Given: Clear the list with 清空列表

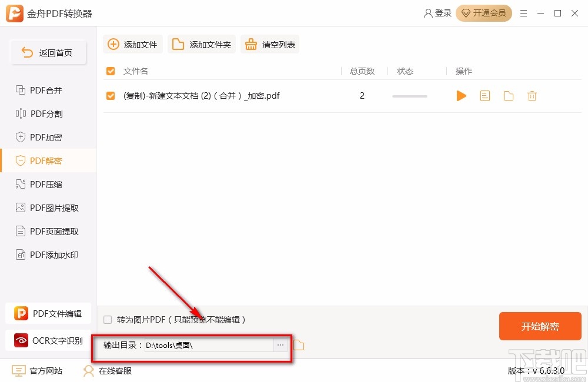Looking at the screenshot, I should tap(270, 43).
